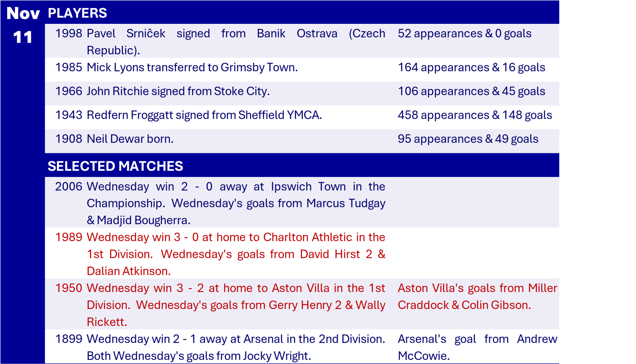Click the Redfern Froggatt signing entry
The image size is (636, 364).
[204, 115]
